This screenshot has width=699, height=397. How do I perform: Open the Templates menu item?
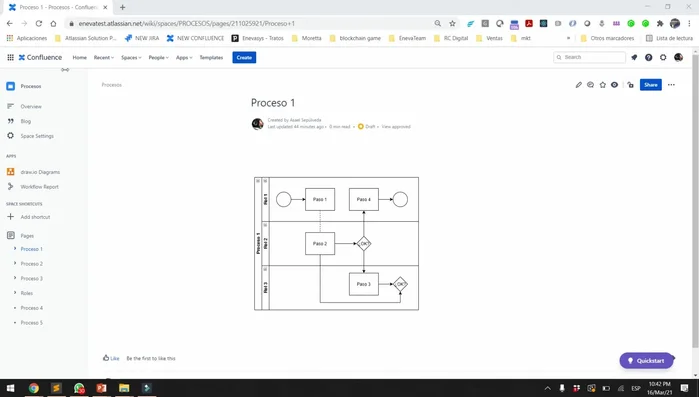point(211,57)
